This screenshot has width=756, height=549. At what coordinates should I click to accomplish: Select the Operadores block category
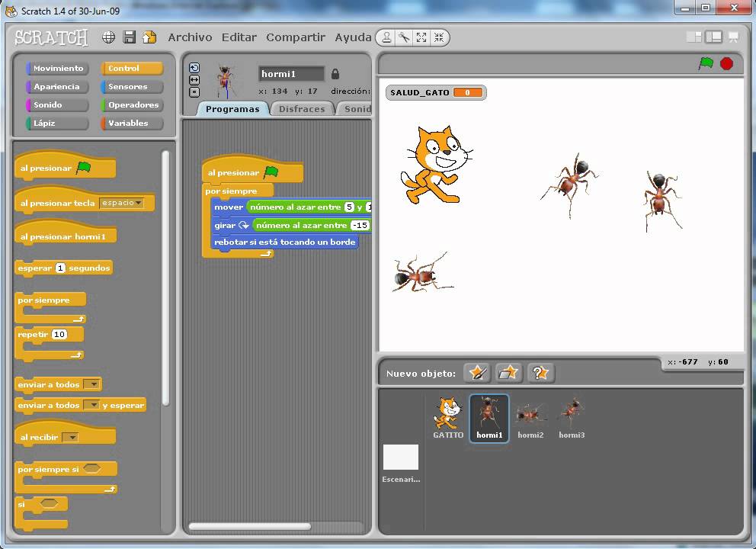132,104
